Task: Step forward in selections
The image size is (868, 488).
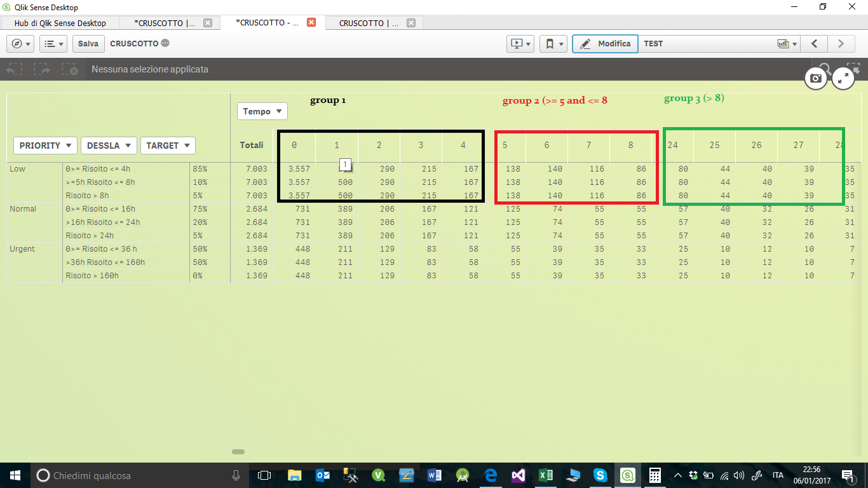Action: point(42,69)
